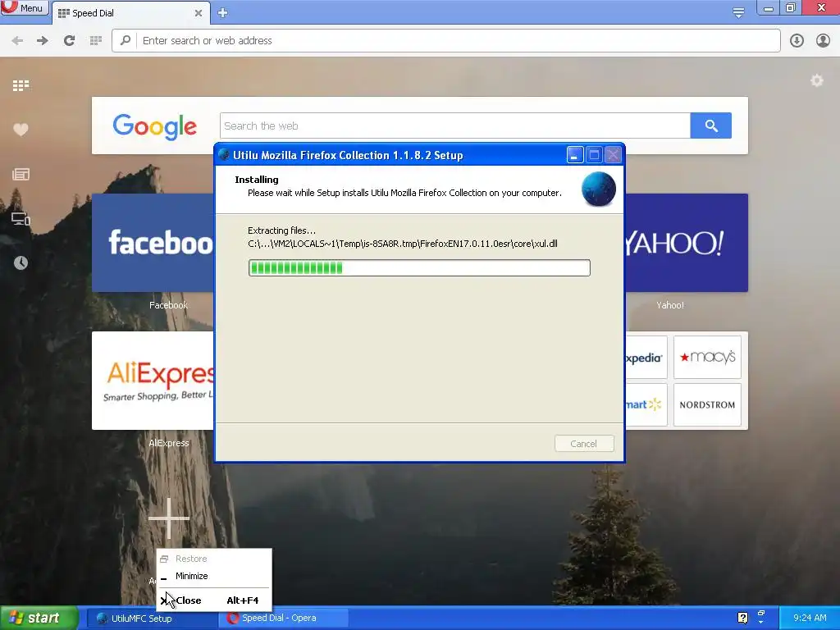Click the installer progress bar

pyautogui.click(x=419, y=268)
